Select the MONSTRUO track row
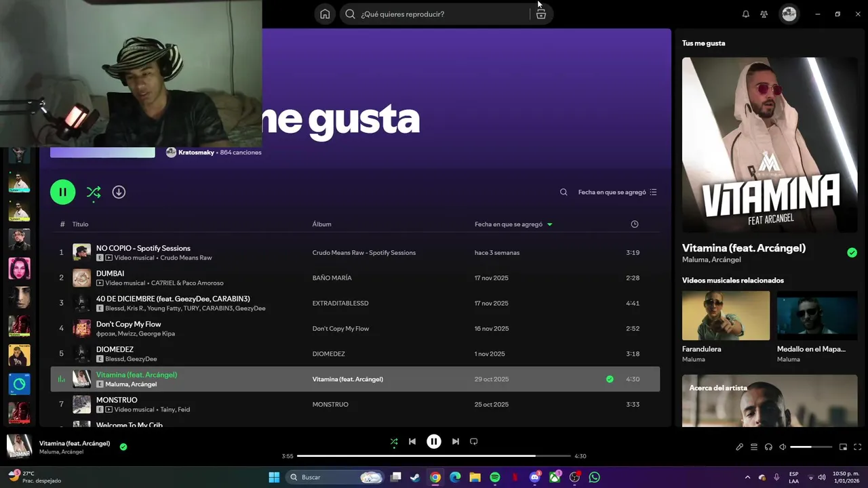Image resolution: width=868 pixels, height=488 pixels. (x=355, y=404)
